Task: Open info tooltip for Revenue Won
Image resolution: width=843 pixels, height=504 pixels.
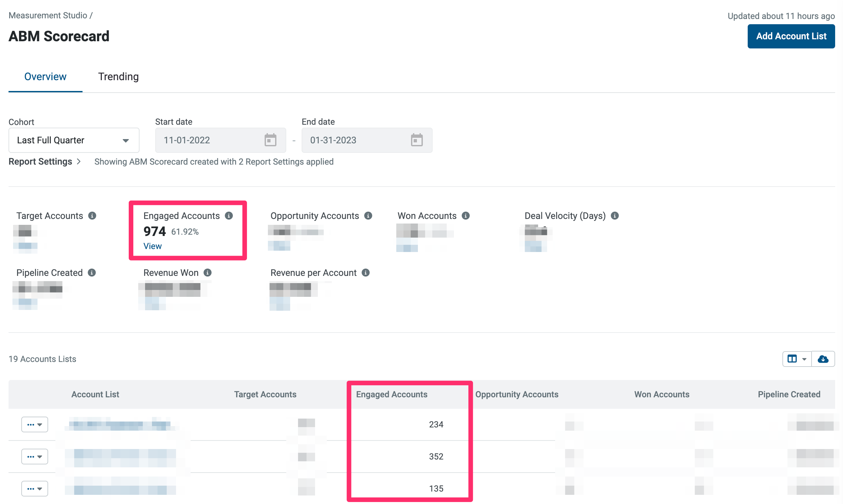Action: pyautogui.click(x=208, y=273)
